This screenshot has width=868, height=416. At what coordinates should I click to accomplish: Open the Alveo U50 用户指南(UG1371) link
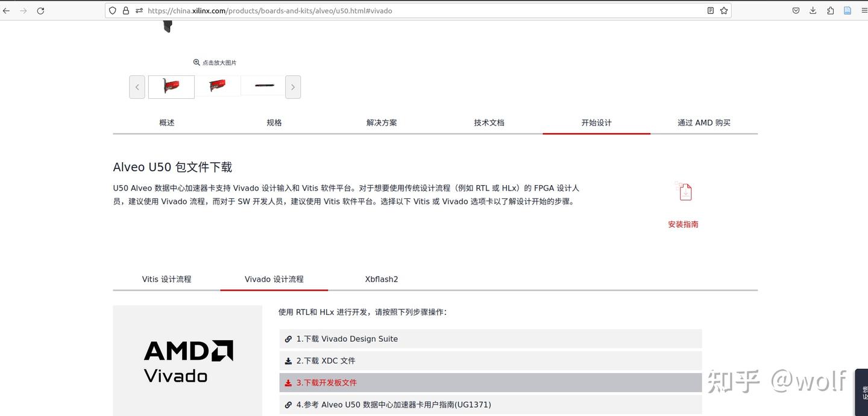pyautogui.click(x=395, y=405)
